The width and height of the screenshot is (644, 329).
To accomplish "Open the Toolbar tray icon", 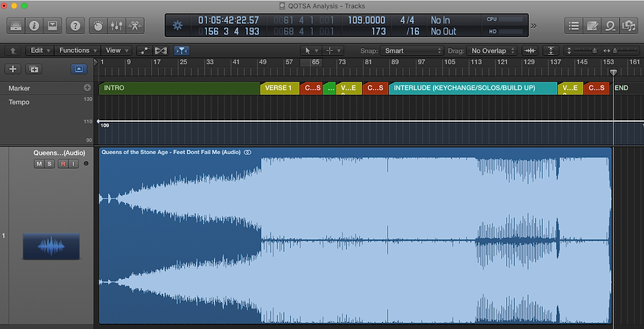I will pos(52,26).
